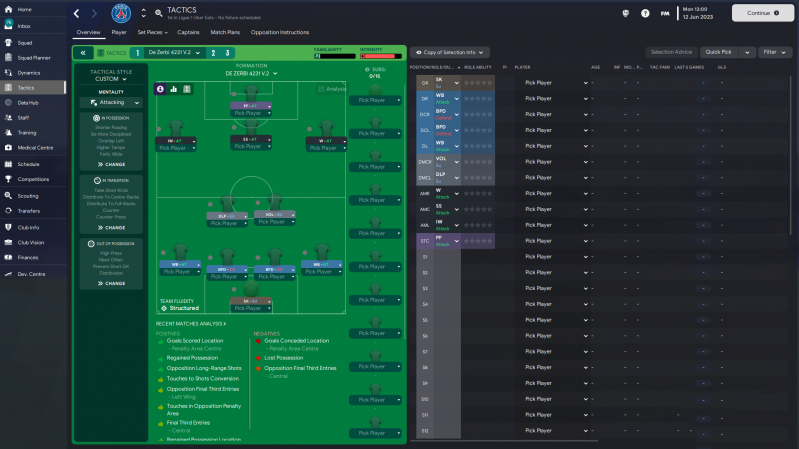The height and width of the screenshot is (449, 799).
Task: Switch to tactic slot 3
Action: click(227, 52)
